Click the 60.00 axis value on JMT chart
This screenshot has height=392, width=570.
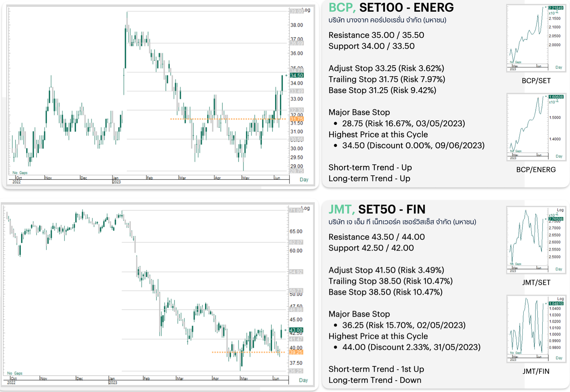pyautogui.click(x=296, y=251)
